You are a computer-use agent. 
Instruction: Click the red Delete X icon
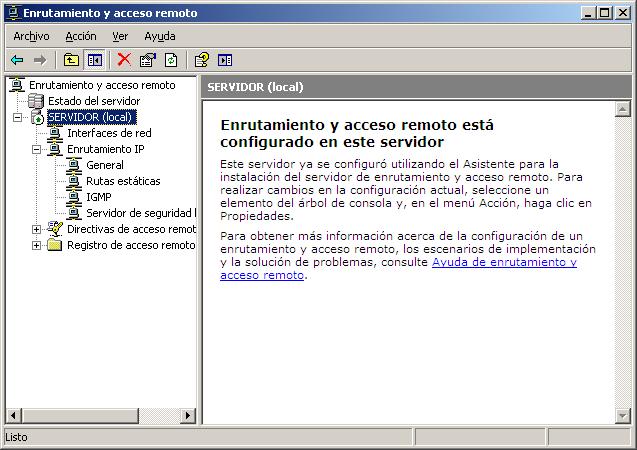point(124,60)
